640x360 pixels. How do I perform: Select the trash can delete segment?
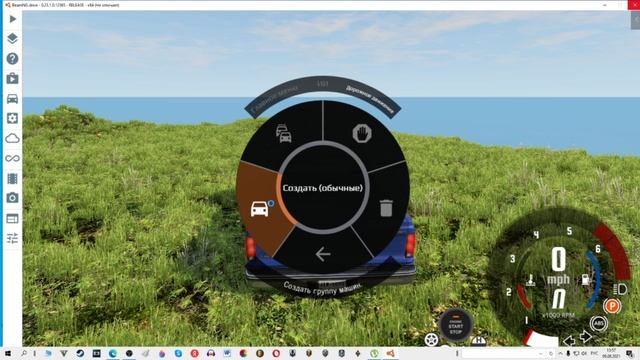click(386, 208)
